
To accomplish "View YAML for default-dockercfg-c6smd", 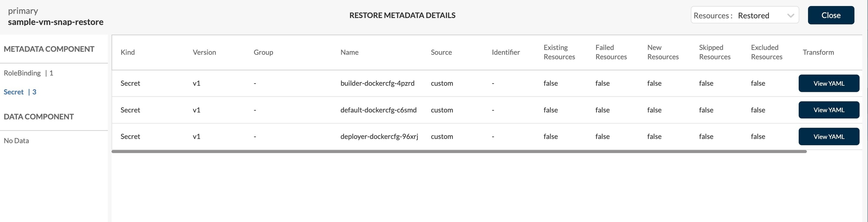I will coord(828,110).
